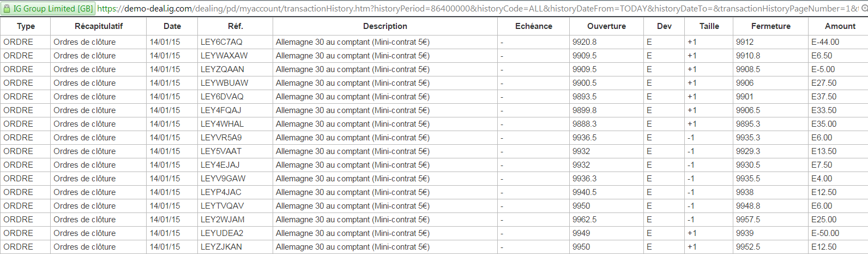The width and height of the screenshot is (868, 254).
Task: Click the amount cell E-50.00
Action: pyautogui.click(x=825, y=233)
